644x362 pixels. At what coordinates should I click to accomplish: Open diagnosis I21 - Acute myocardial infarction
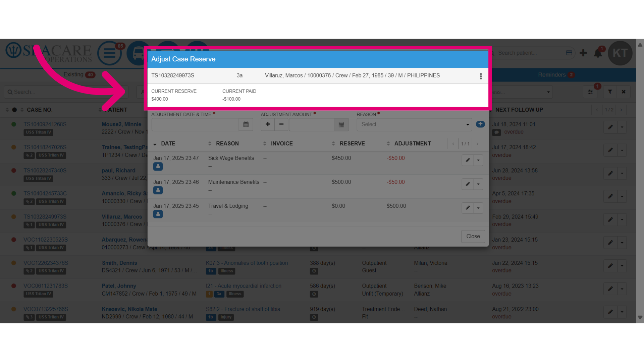[244, 286]
